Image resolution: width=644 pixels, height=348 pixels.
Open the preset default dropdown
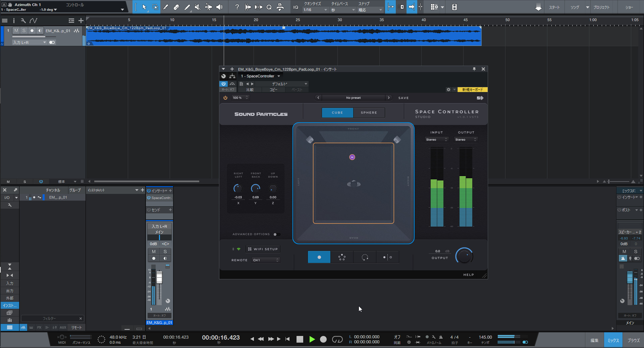(282, 84)
